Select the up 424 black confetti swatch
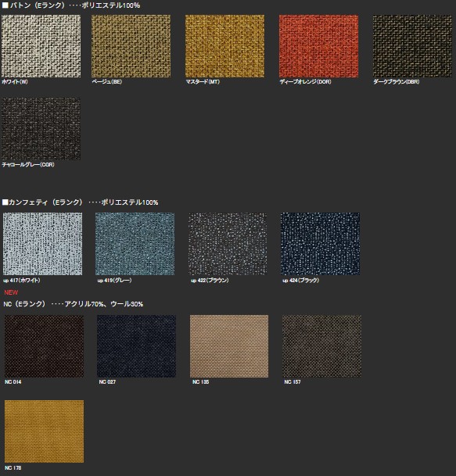This screenshot has width=456, height=476. point(320,244)
